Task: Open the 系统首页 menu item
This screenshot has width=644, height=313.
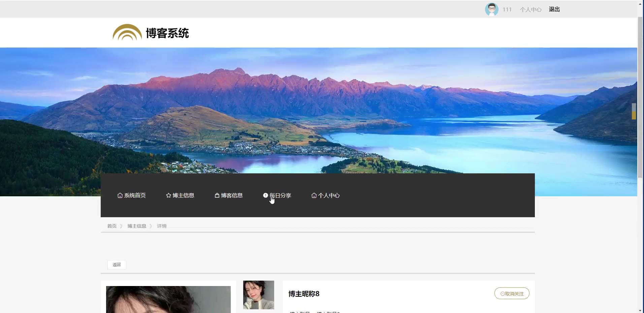Action: pos(131,195)
